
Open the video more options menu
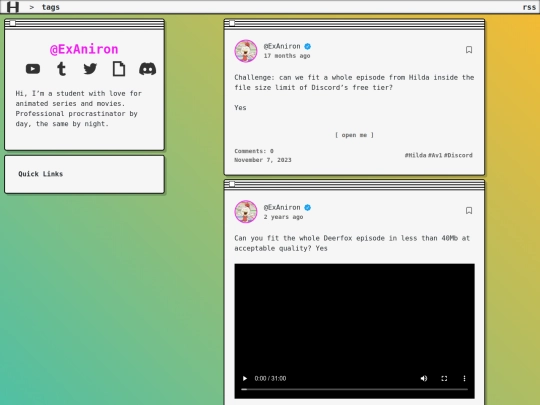tap(464, 378)
